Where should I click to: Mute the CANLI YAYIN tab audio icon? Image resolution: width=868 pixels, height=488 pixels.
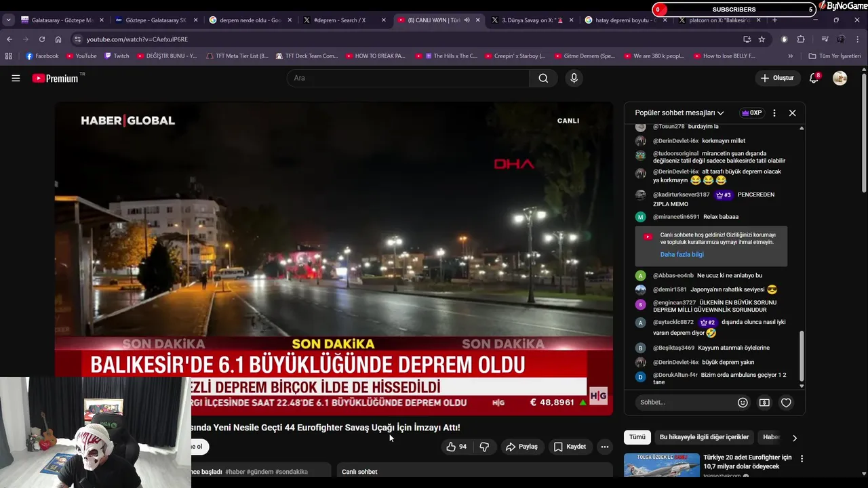click(467, 20)
